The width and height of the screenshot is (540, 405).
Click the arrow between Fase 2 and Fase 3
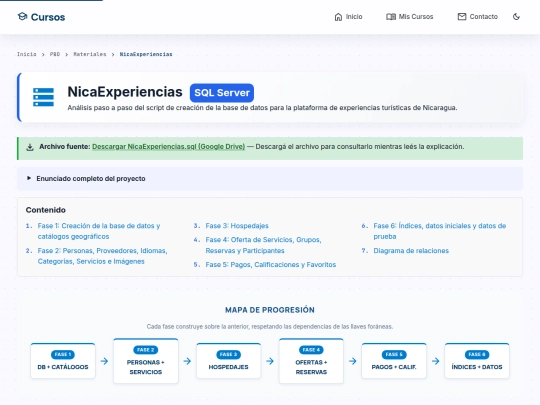coord(187,361)
